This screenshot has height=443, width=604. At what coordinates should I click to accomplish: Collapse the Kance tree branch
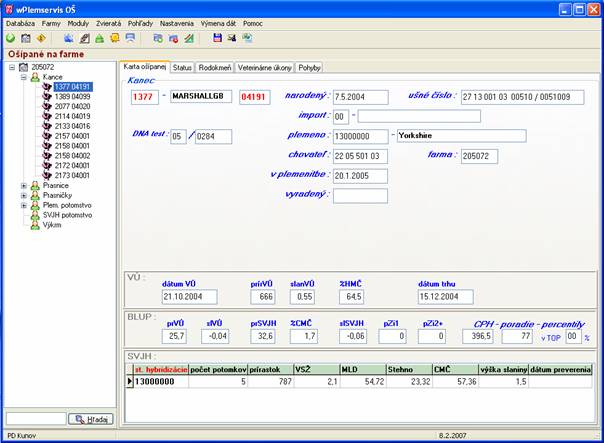point(24,77)
